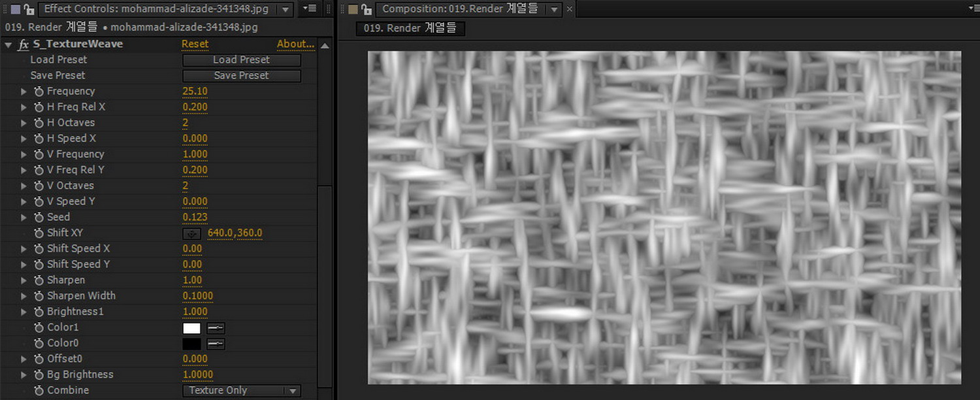
Task: Click the H Octaves stopwatch icon
Action: [x=39, y=123]
